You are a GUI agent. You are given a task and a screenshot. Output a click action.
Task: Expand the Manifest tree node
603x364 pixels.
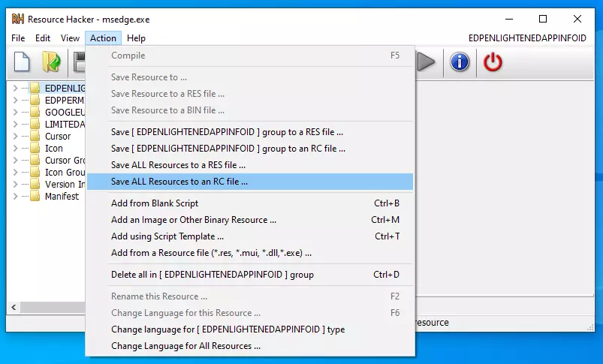[15, 196]
